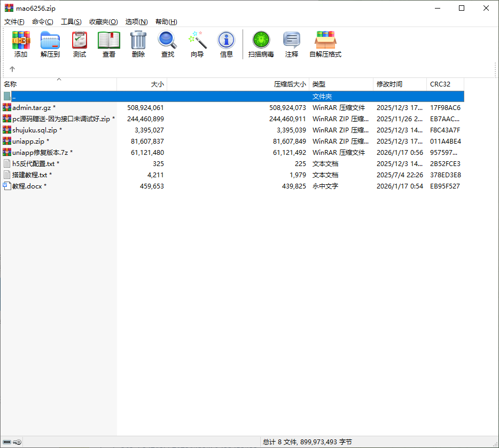Click 自解压格式 (SFX) toolbar icon
This screenshot has height=448, width=499.
[325, 44]
